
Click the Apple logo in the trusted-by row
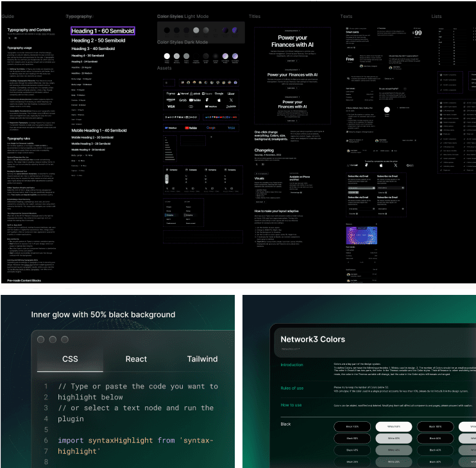tap(381, 165)
